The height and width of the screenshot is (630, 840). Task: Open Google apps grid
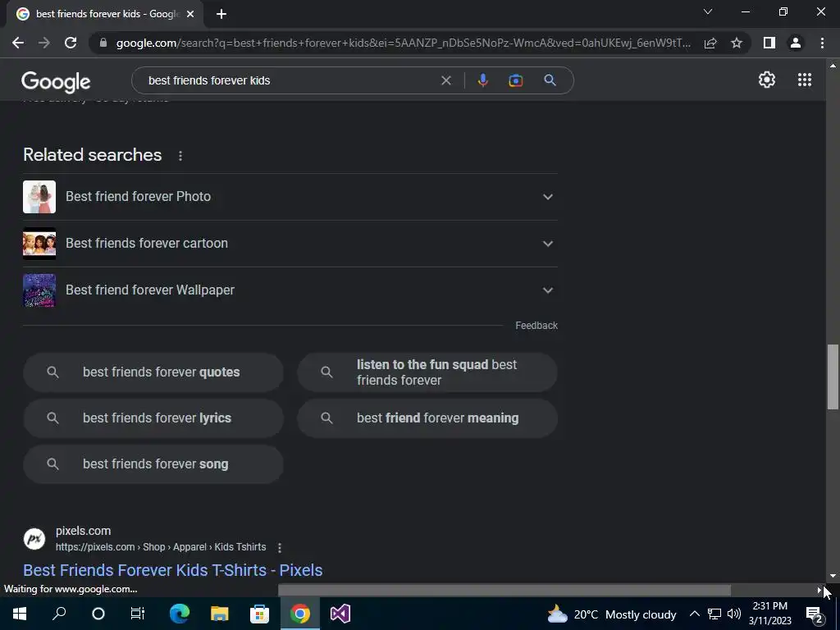tap(805, 80)
